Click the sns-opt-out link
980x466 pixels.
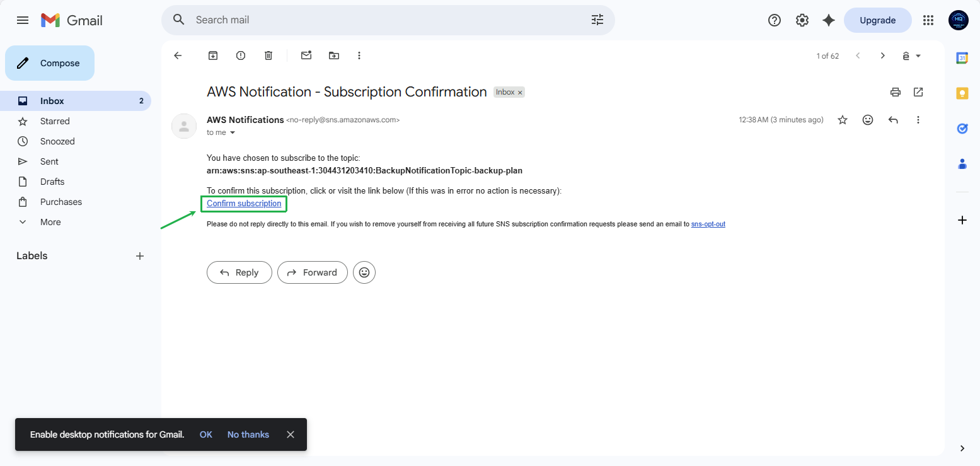708,224
